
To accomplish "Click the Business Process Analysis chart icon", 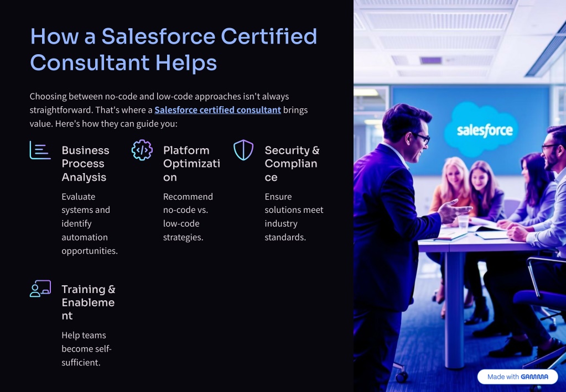I will 40,150.
